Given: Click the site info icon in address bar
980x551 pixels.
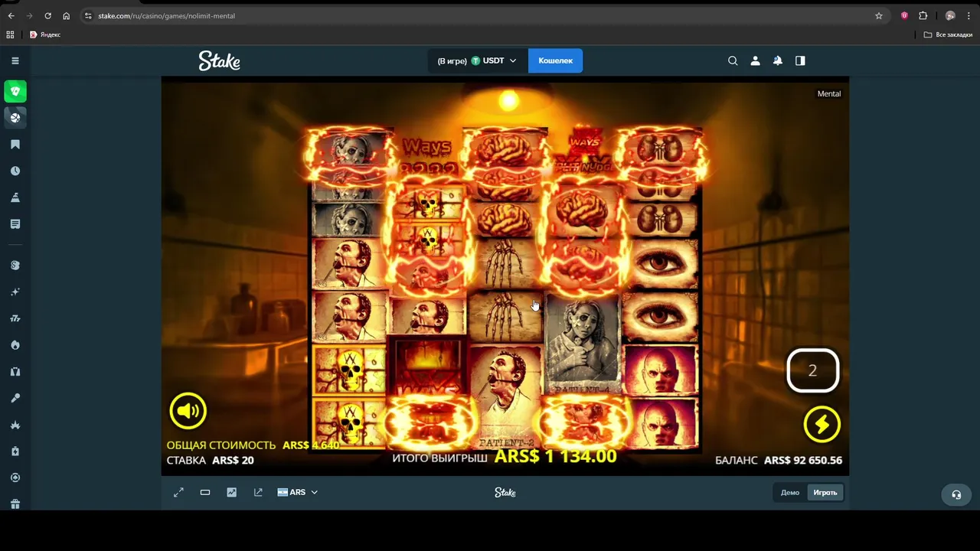Looking at the screenshot, I should coord(89,15).
